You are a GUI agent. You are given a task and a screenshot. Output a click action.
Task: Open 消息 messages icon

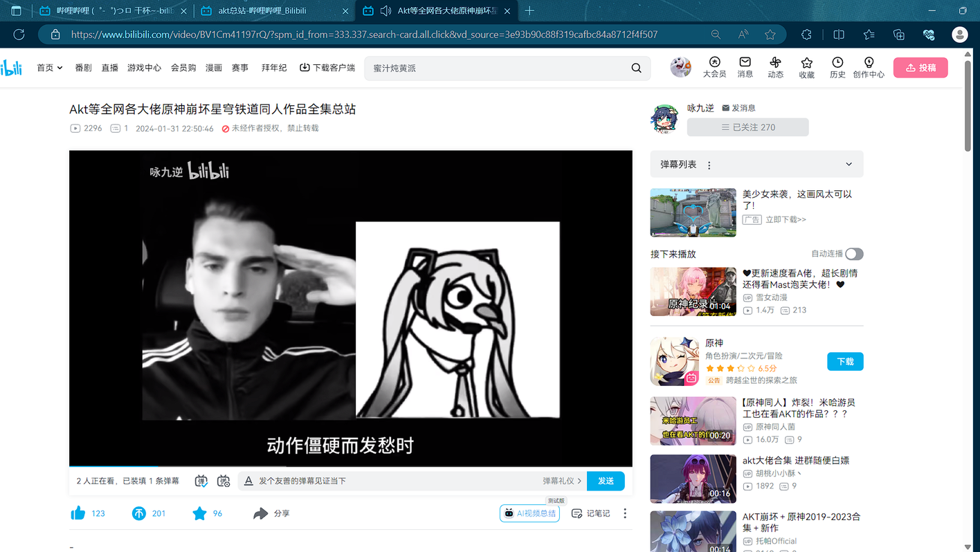click(x=745, y=68)
